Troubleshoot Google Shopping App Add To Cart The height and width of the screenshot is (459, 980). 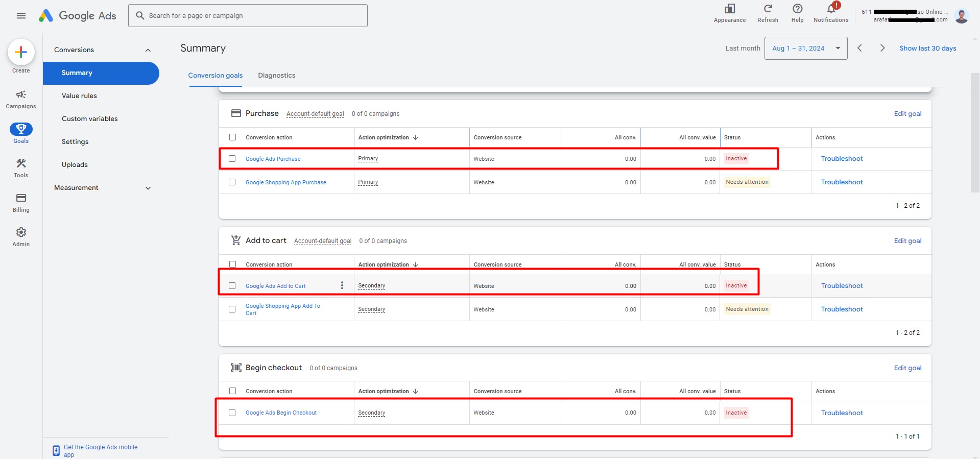pos(842,309)
